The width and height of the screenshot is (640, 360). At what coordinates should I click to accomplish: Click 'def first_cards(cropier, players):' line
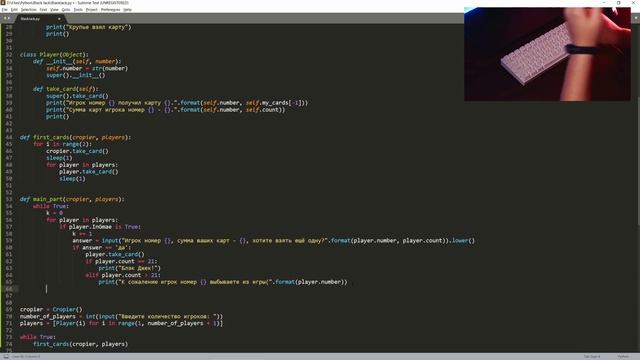coord(76,137)
